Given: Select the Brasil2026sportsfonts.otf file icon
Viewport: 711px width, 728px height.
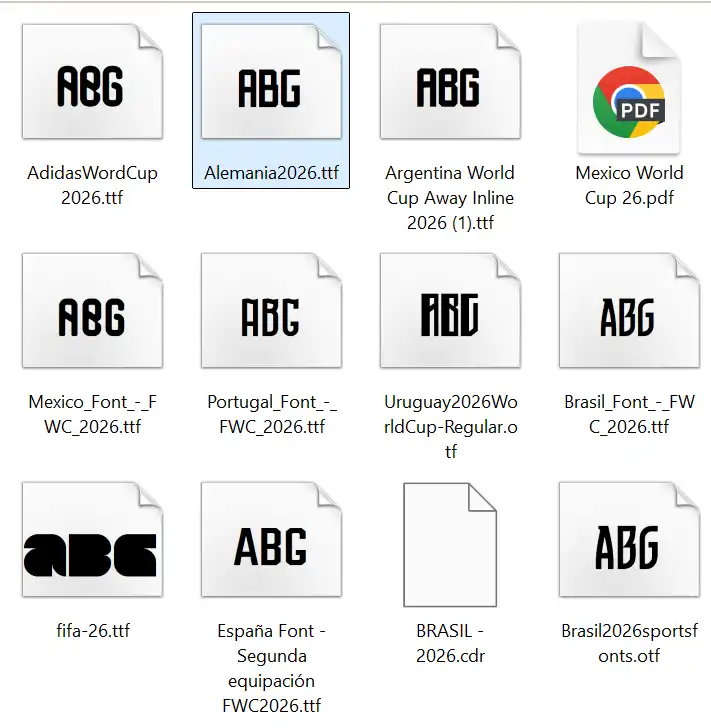Looking at the screenshot, I should pyautogui.click(x=629, y=540).
